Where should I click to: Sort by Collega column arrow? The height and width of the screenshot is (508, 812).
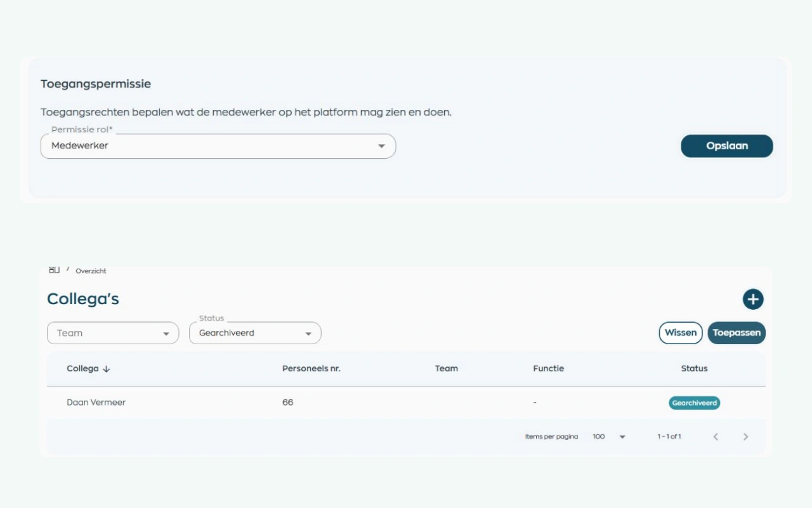point(106,369)
